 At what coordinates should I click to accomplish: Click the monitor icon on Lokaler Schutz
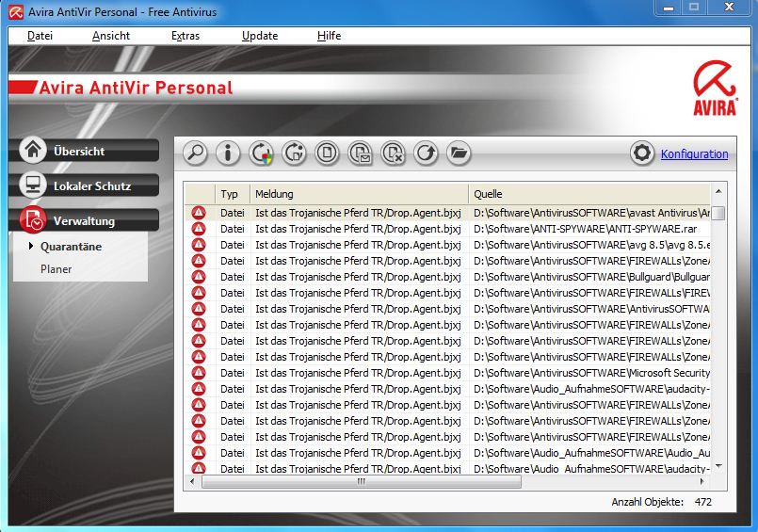tap(33, 185)
